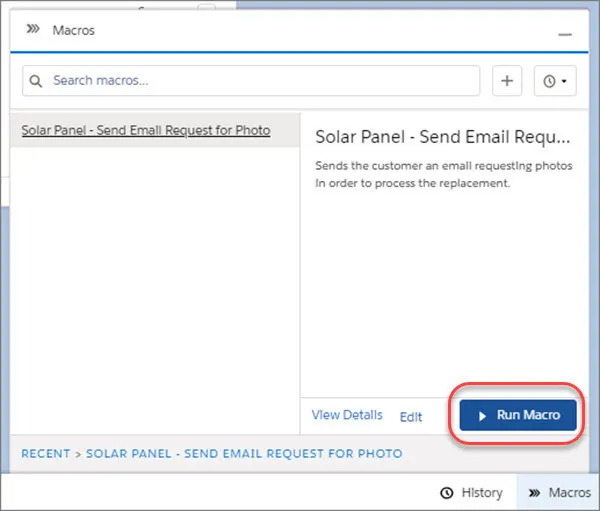600x511 pixels.
Task: Toggle Macros item in the utility bar
Action: coord(559,493)
